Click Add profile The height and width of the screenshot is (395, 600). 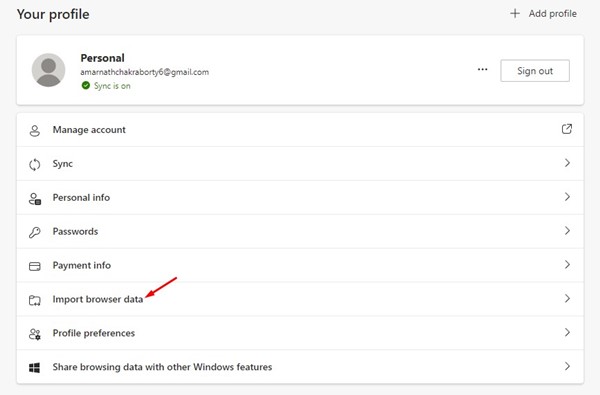tap(543, 14)
